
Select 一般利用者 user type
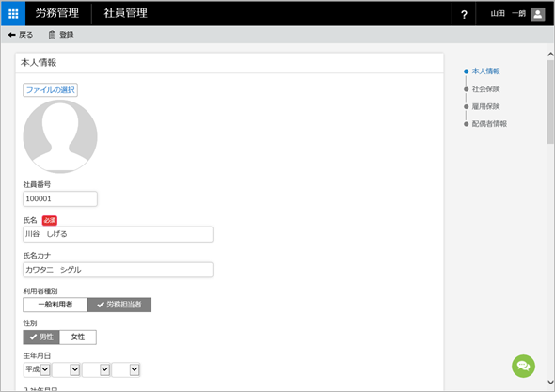pyautogui.click(x=55, y=305)
